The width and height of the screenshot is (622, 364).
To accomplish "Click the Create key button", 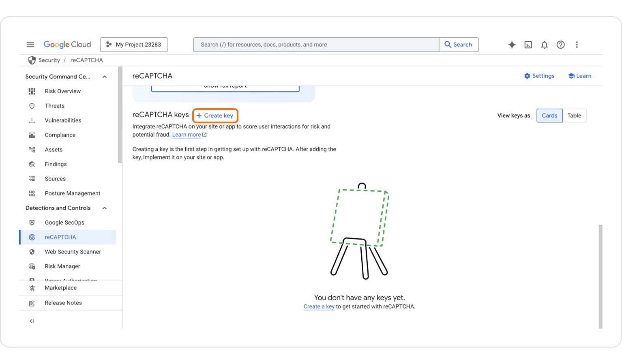I will coord(215,116).
